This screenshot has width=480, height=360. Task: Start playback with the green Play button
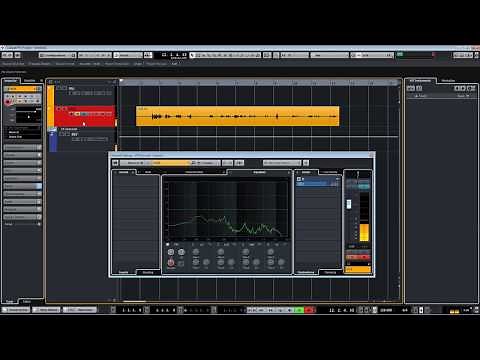[299, 310]
